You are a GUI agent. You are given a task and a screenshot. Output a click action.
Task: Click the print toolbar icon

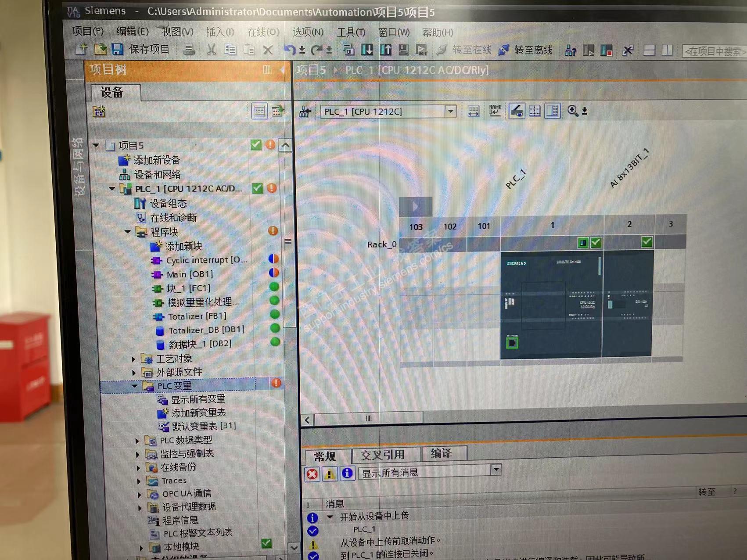coord(189,50)
